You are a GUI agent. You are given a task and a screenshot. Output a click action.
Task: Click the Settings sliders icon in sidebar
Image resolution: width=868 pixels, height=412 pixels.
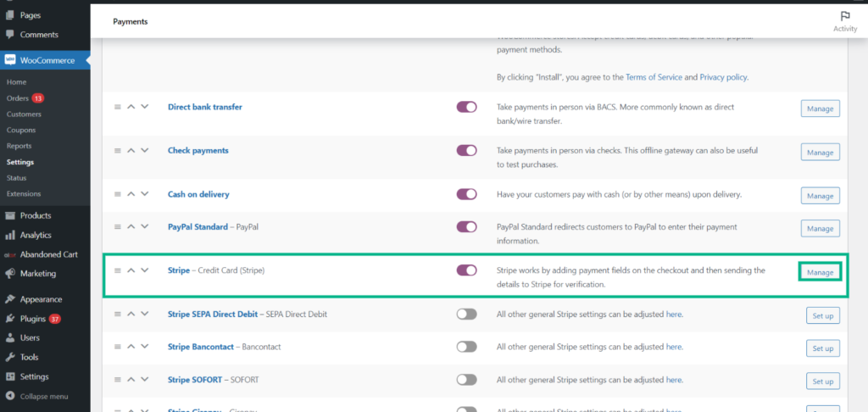[x=10, y=376]
